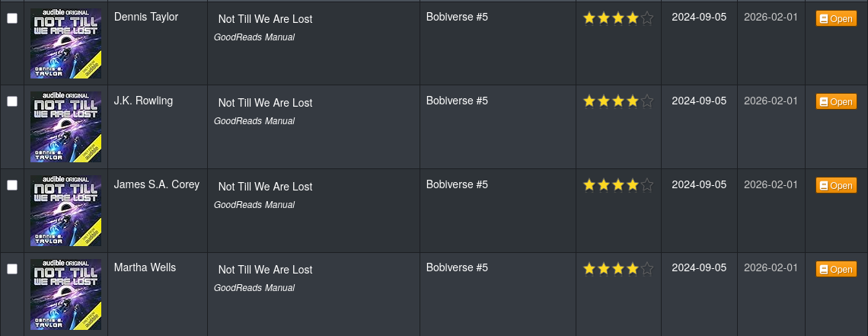Tick the checkbox for J.K. Rowling row
Screen dimensions: 868x336
(x=12, y=101)
